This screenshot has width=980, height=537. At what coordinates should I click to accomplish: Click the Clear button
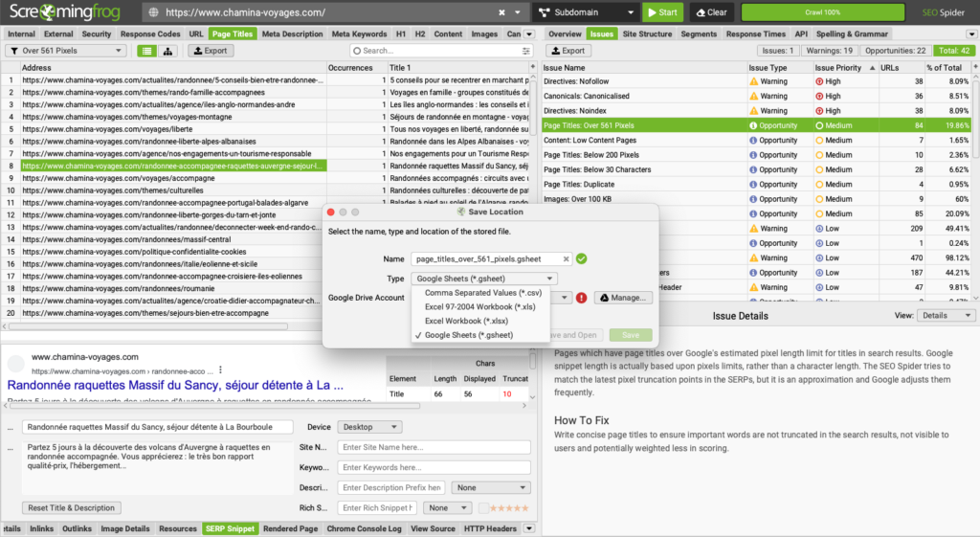click(711, 12)
